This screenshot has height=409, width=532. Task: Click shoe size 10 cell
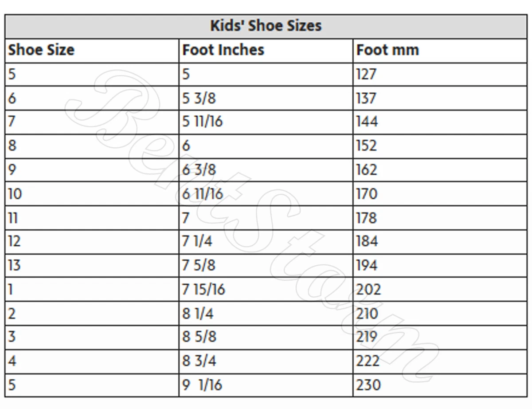click(x=92, y=194)
